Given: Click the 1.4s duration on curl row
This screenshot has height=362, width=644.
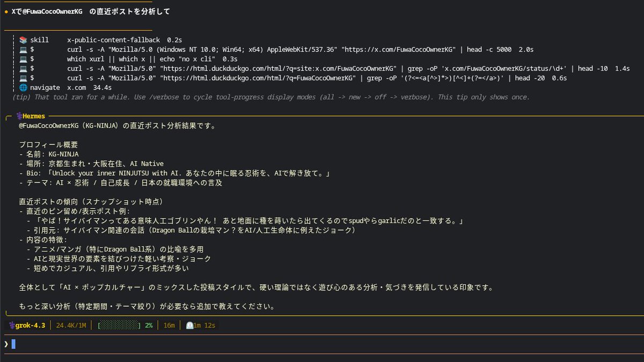Looking at the screenshot, I should (x=622, y=69).
